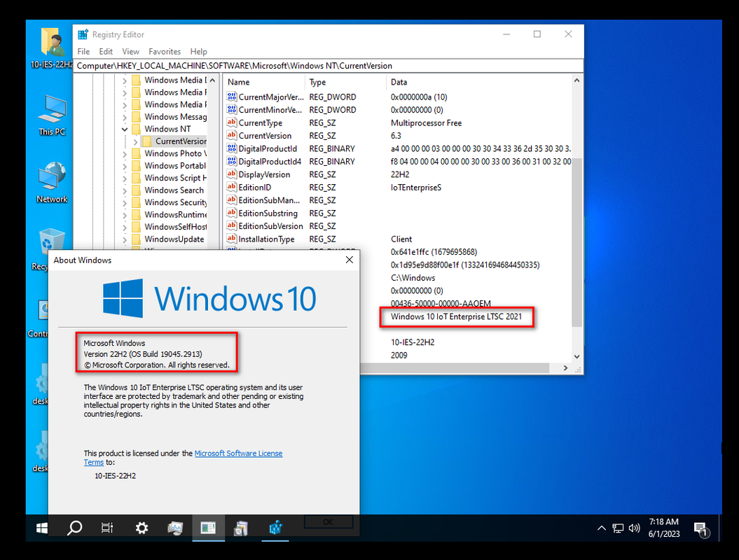Image resolution: width=739 pixels, height=560 pixels.
Task: Open taskbar Search
Action: click(74, 528)
